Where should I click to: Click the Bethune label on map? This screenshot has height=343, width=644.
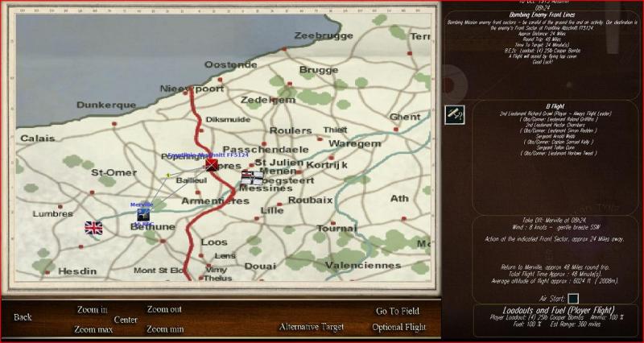pyautogui.click(x=153, y=227)
